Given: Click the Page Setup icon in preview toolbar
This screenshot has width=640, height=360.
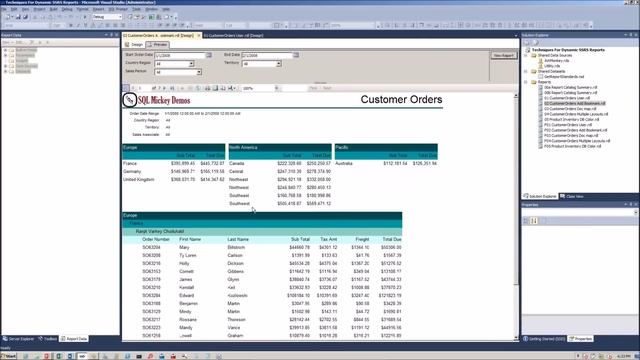Looking at the screenshot, I should [223, 88].
